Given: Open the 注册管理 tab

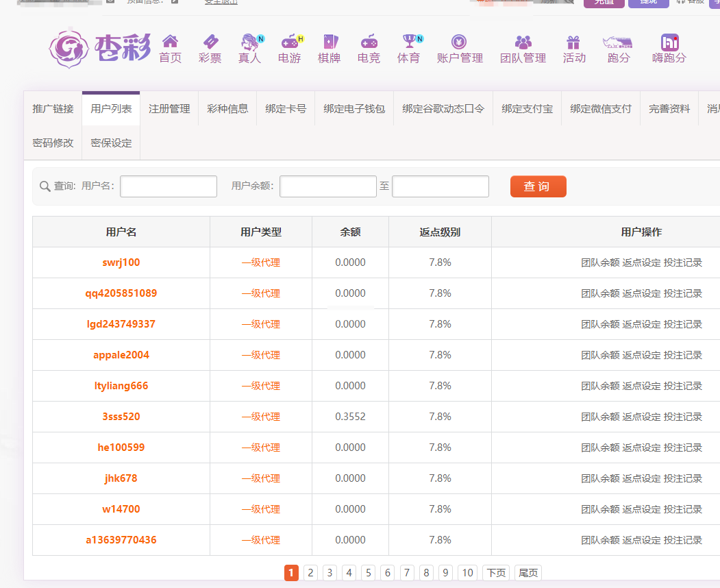Looking at the screenshot, I should [x=169, y=109].
